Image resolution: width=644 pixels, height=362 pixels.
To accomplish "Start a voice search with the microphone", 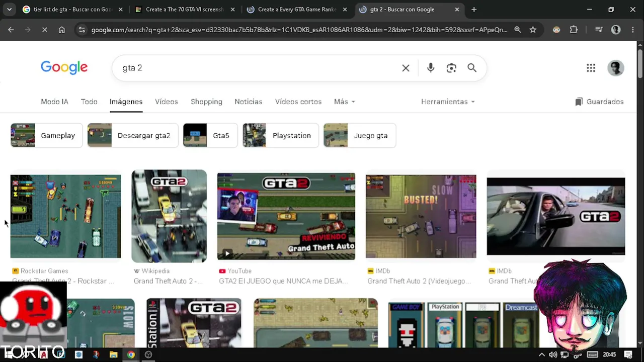I will pyautogui.click(x=431, y=68).
